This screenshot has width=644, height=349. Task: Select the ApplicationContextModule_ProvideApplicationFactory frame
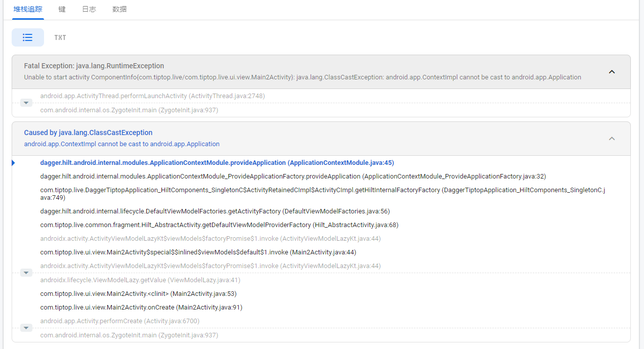293,177
